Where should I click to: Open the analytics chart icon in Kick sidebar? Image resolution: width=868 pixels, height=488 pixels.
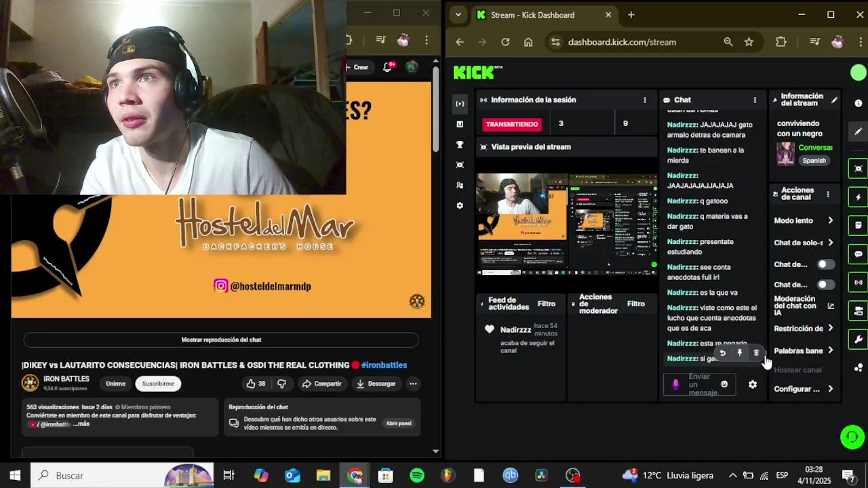click(460, 124)
